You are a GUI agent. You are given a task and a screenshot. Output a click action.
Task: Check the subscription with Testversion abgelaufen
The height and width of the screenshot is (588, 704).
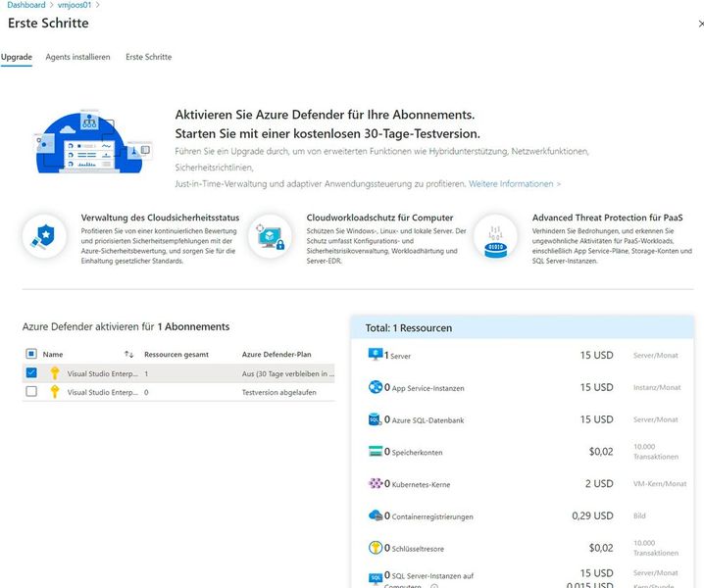coord(31,391)
